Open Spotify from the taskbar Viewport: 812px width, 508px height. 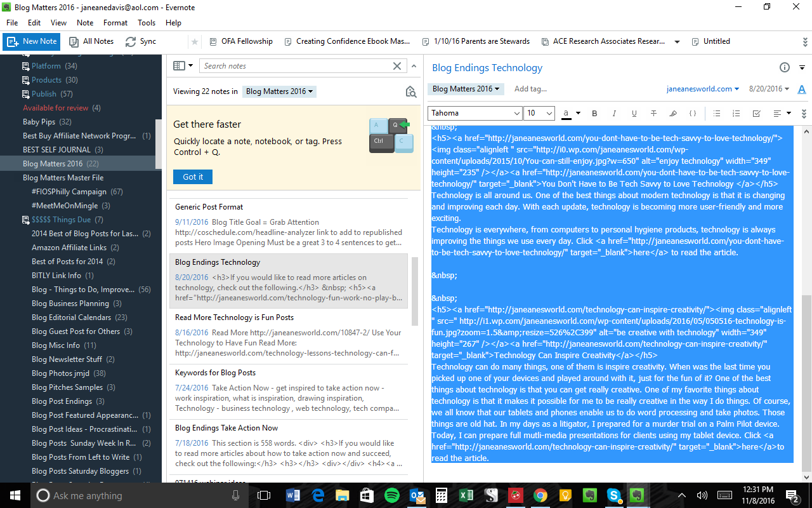pos(392,495)
